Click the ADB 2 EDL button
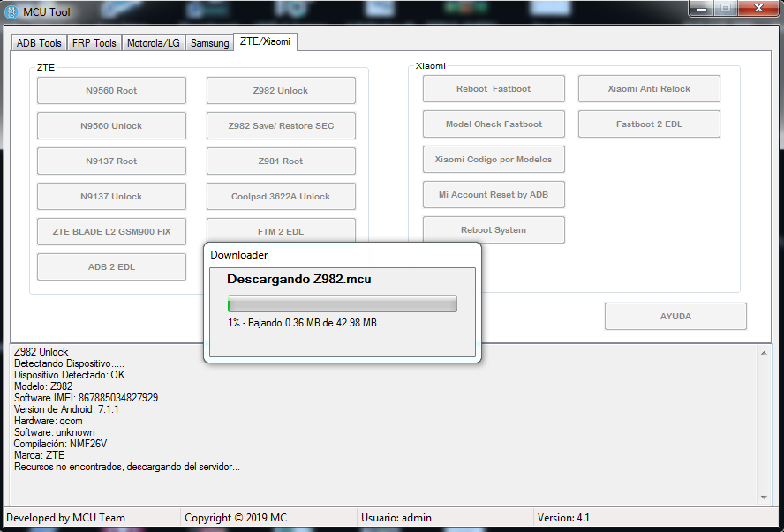The image size is (784, 532). click(111, 266)
